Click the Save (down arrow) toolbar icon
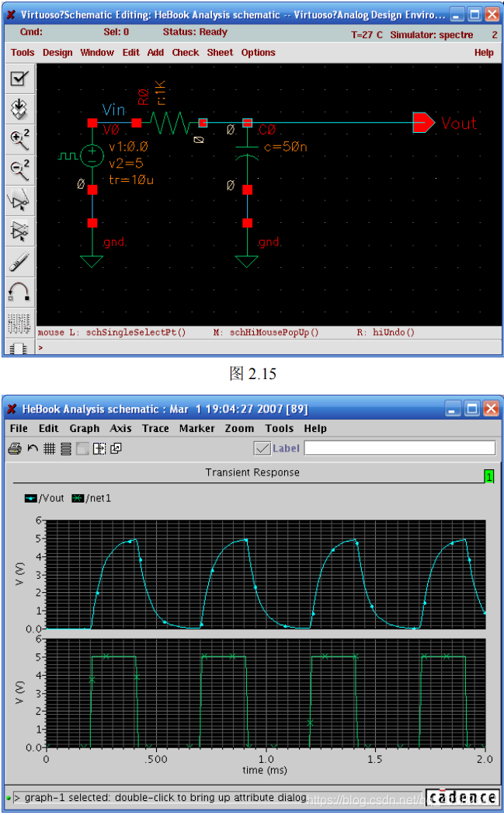 pyautogui.click(x=19, y=109)
